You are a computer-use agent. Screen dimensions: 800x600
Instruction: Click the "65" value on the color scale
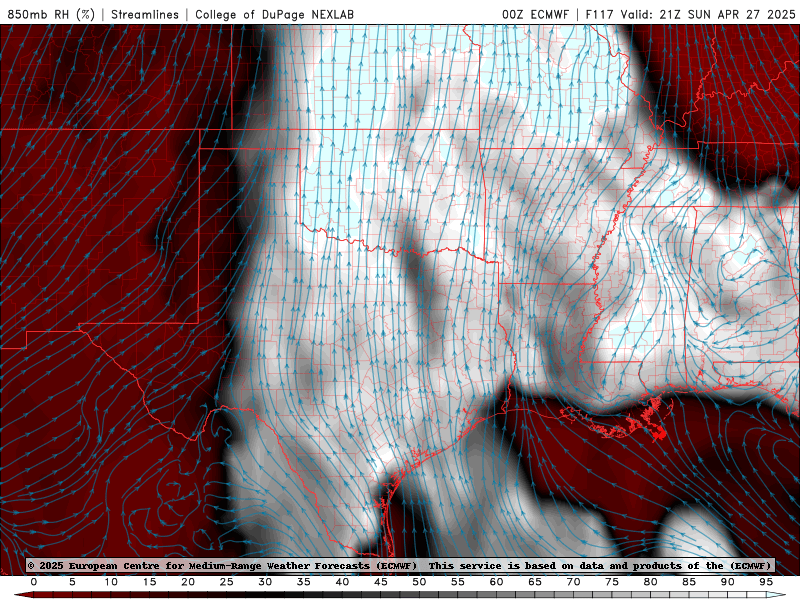tap(535, 582)
